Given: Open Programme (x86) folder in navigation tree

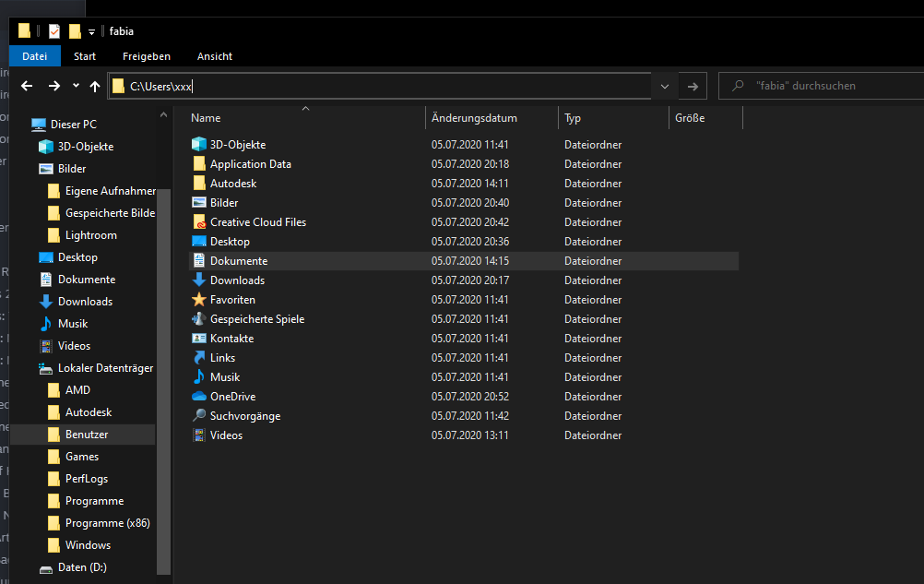Looking at the screenshot, I should point(107,523).
